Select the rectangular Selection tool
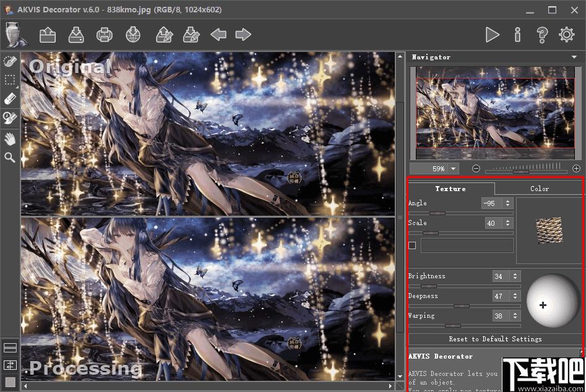The height and width of the screenshot is (392, 586). pyautogui.click(x=10, y=80)
